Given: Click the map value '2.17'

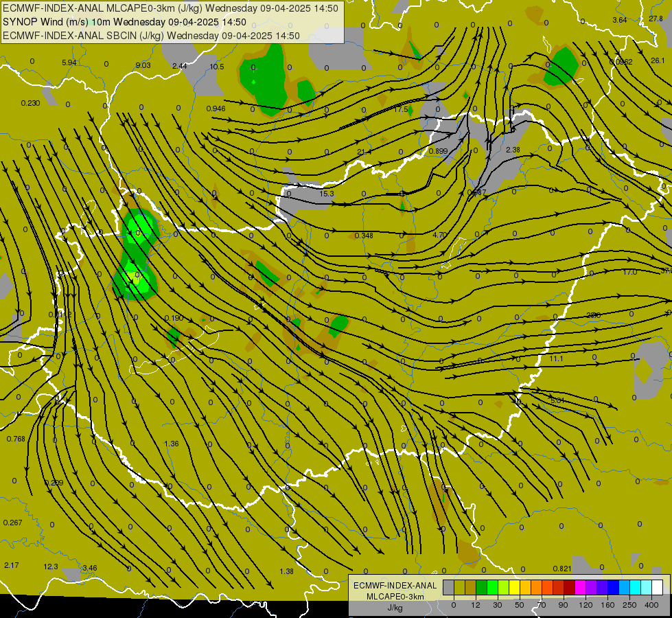Looking at the screenshot, I should 12,565.
